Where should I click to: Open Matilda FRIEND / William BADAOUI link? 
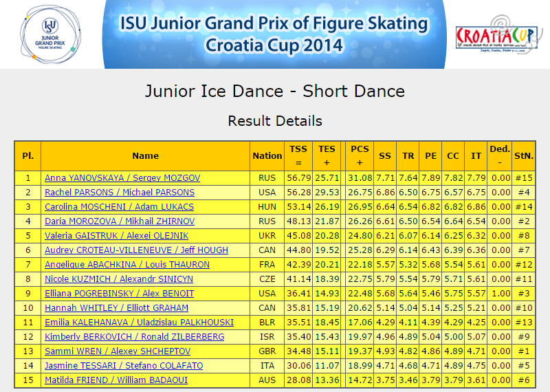[x=116, y=380]
